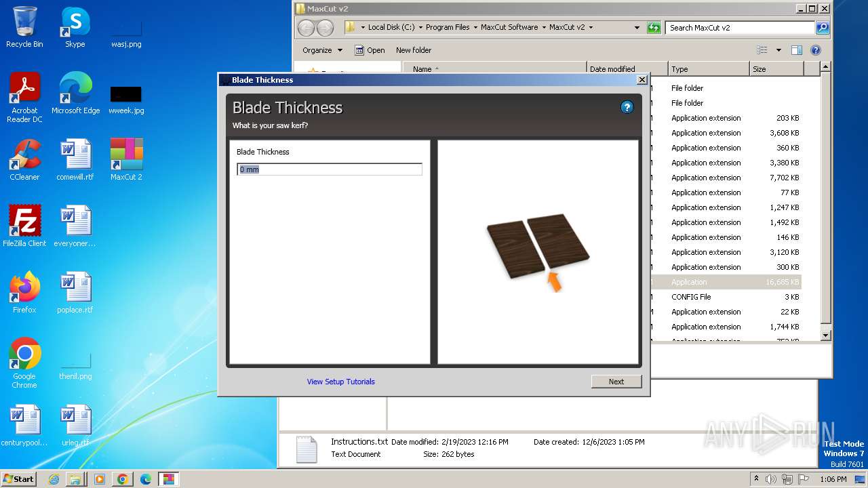Click the saw kerf illustration image

(538, 251)
